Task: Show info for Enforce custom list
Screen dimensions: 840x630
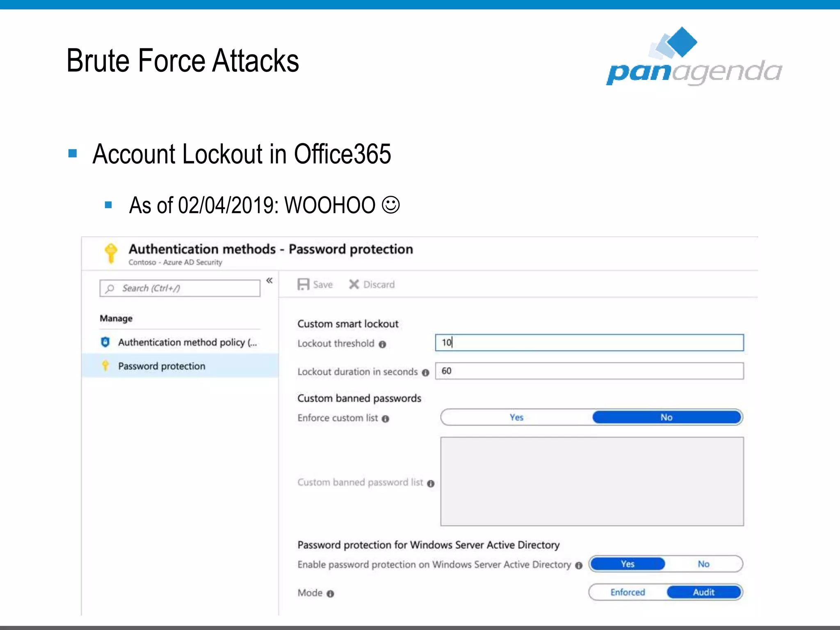Action: 385,419
